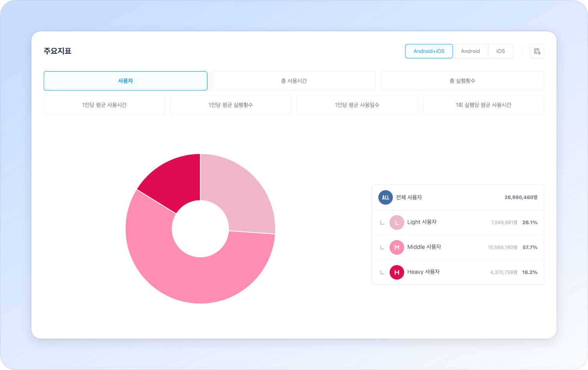Screen dimensions: 588x370
Task: Show 1인당 평균 사용일수 metric
Action: [357, 105]
